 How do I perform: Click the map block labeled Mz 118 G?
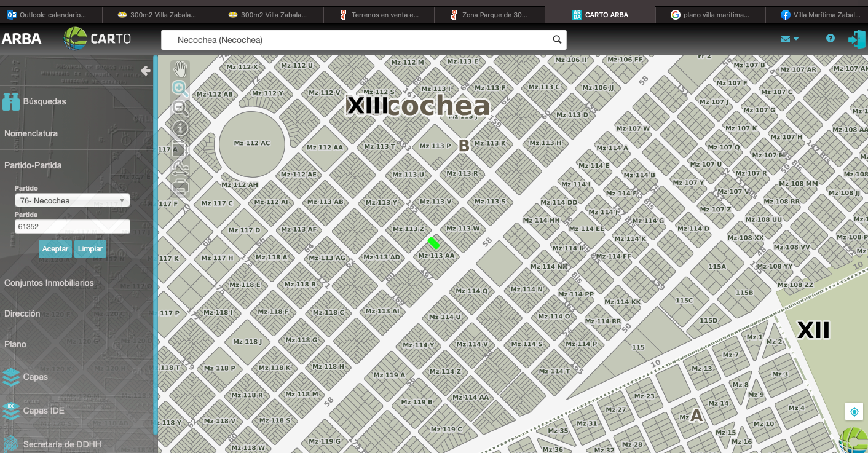(302, 340)
